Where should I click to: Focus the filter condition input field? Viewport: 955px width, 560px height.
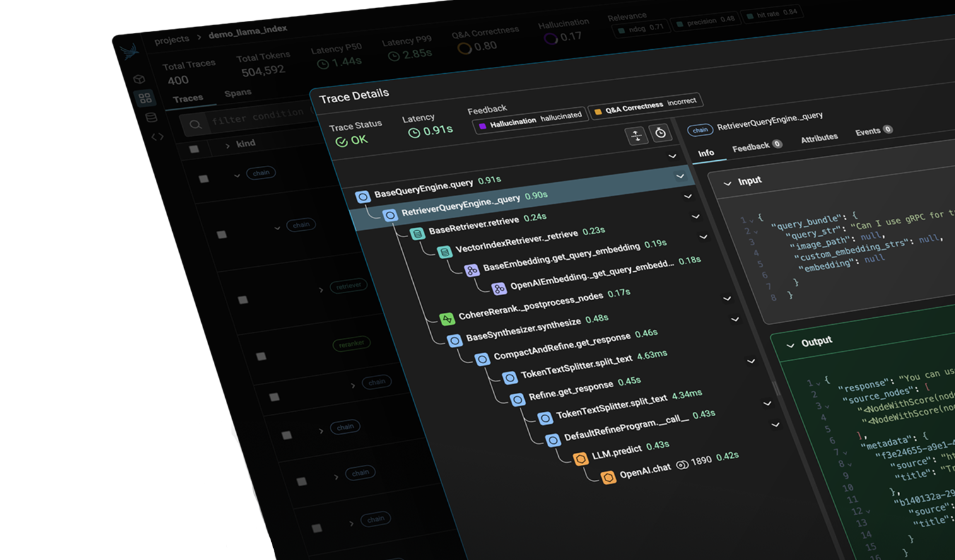pyautogui.click(x=259, y=117)
